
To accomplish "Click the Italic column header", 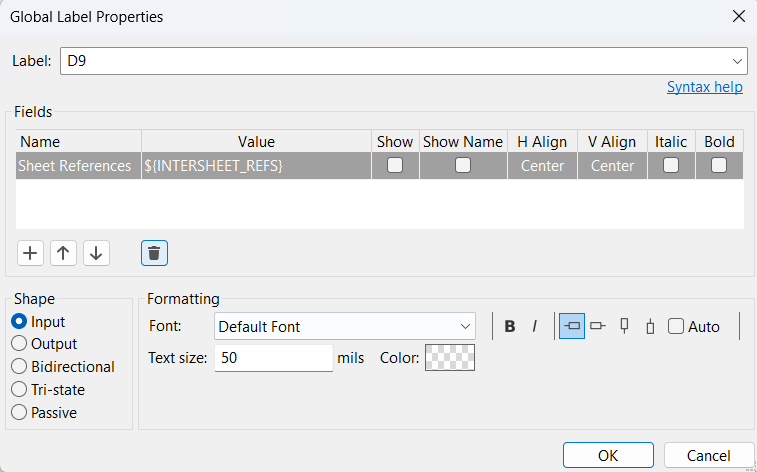I will click(671, 141).
